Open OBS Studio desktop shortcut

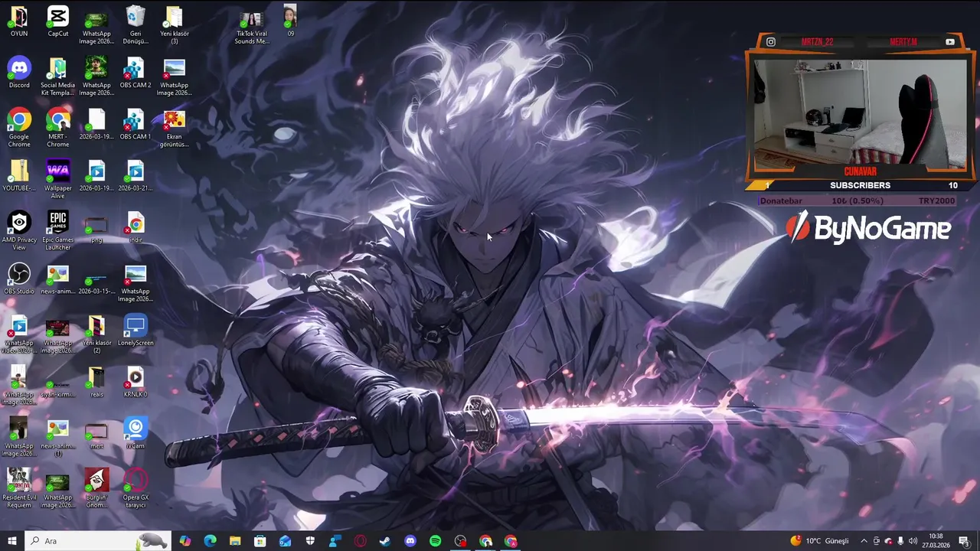[19, 279]
